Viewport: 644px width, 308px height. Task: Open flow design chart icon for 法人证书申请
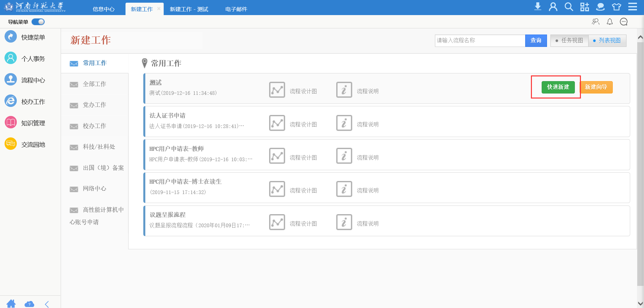(x=277, y=123)
